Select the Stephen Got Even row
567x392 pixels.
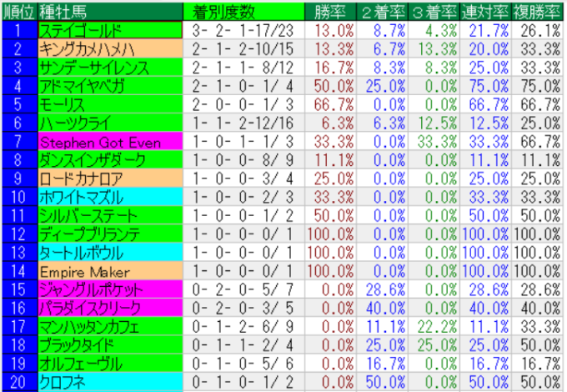[108, 142]
